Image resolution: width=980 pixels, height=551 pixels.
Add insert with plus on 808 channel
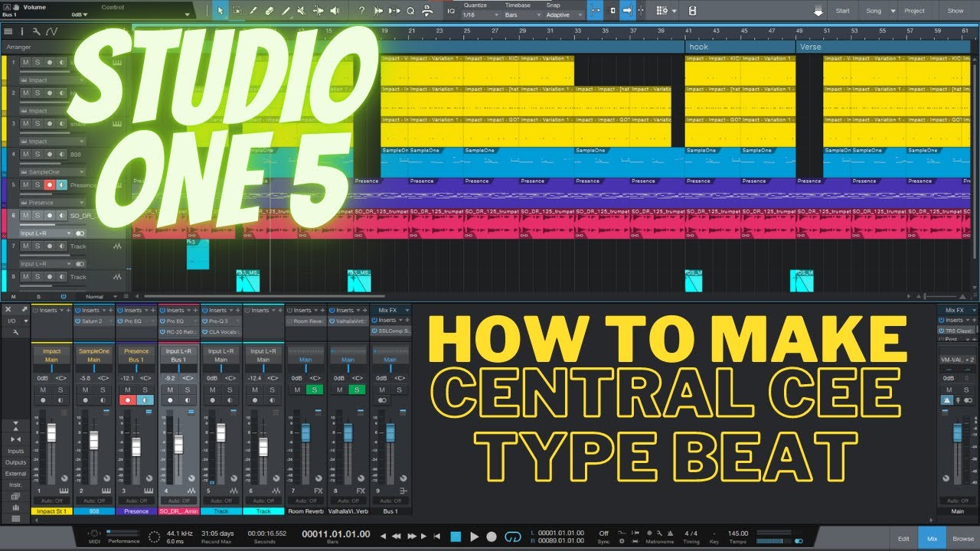coord(109,311)
